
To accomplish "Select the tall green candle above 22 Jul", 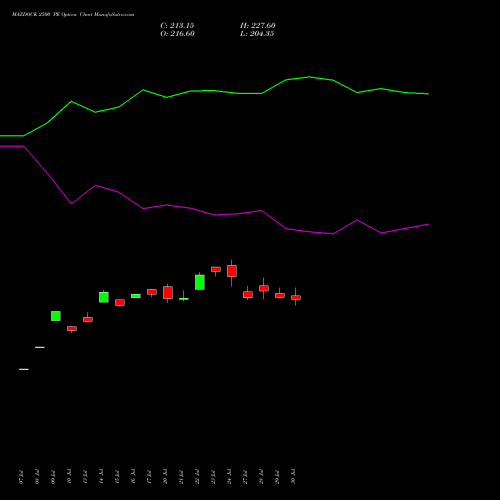I will pyautogui.click(x=200, y=282).
